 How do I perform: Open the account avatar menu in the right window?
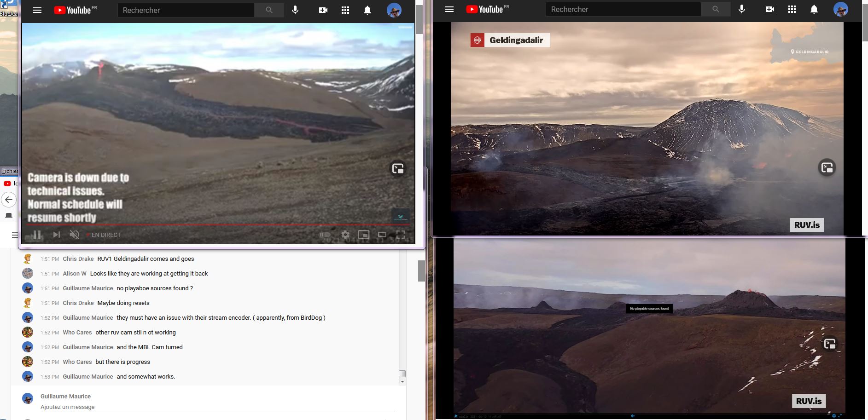point(841,9)
